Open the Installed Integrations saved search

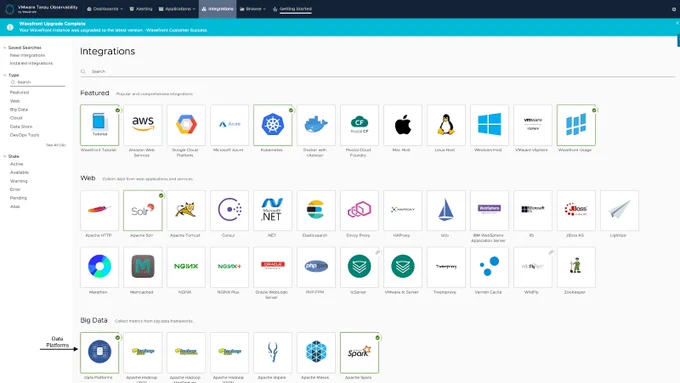(x=31, y=63)
